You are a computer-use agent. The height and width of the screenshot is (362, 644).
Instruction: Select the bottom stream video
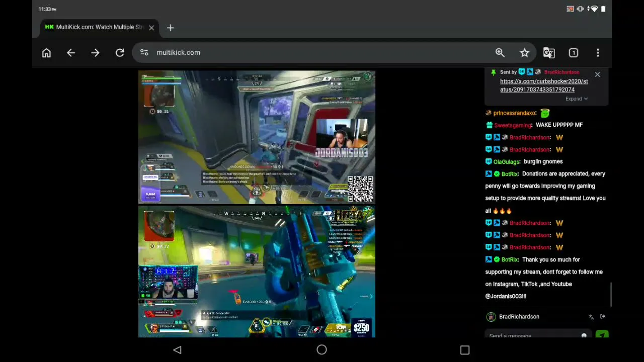257,272
